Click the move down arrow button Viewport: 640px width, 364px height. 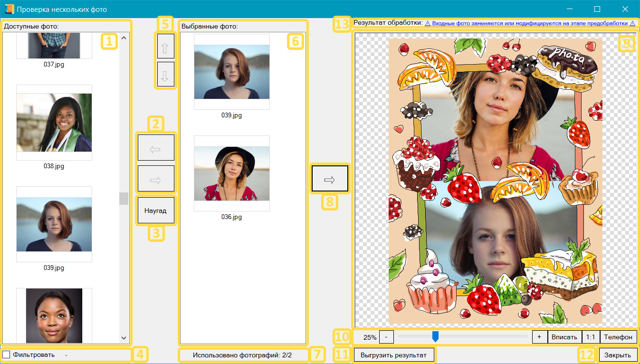pos(165,75)
